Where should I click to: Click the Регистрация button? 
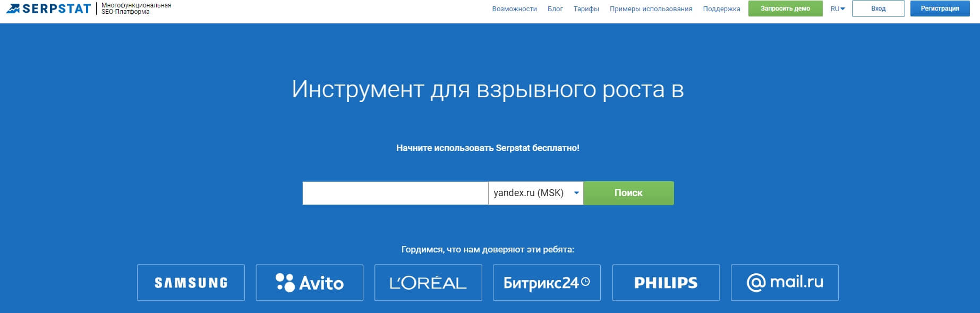coord(940,9)
